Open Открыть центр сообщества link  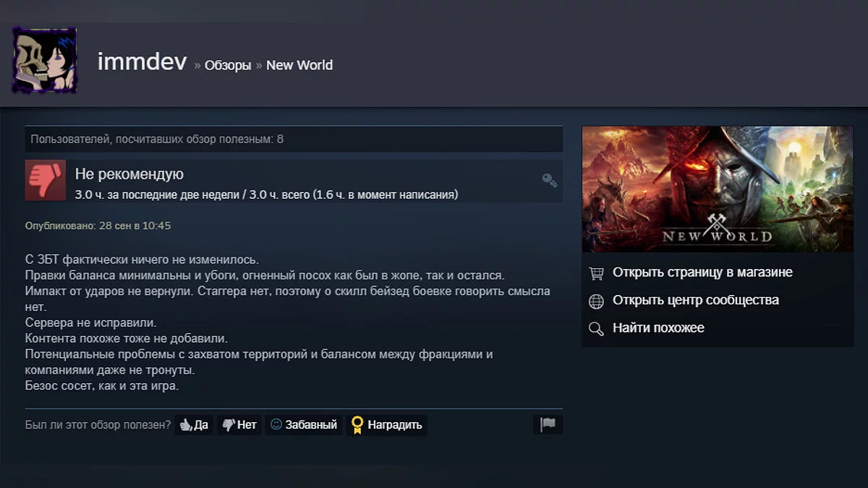[696, 300]
